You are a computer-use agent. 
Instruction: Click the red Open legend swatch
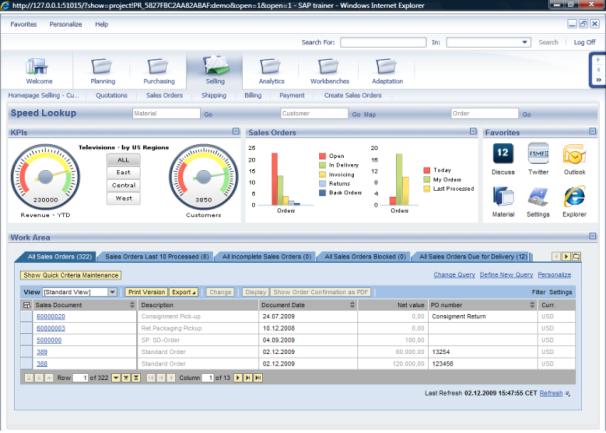(322, 156)
